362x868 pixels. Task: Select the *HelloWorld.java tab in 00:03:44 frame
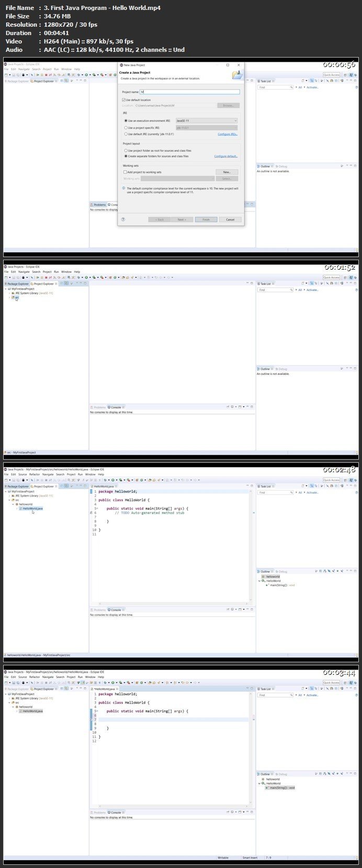click(x=104, y=689)
